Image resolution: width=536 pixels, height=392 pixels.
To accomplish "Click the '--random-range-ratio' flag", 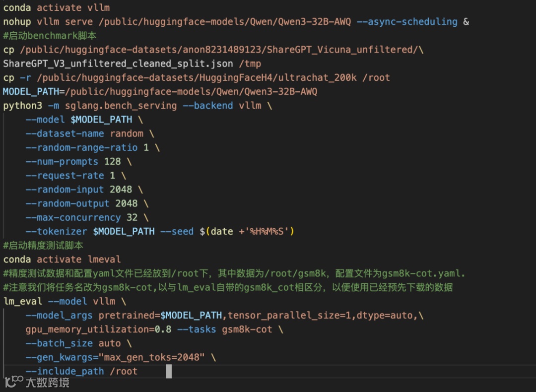I will [x=81, y=148].
